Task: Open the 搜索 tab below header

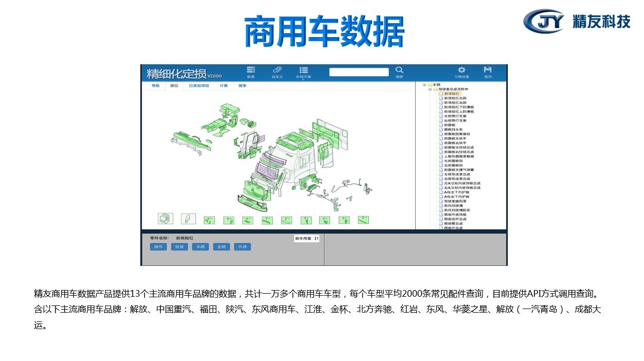Action: [x=242, y=86]
